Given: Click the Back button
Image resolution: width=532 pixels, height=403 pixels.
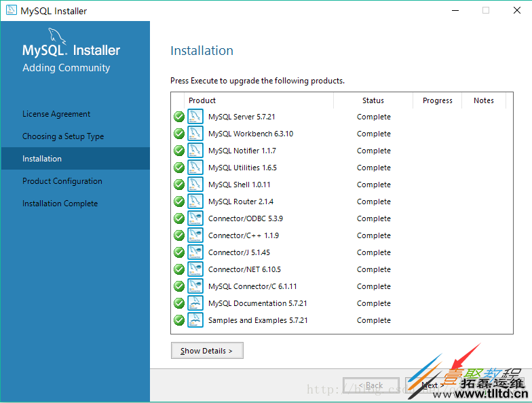Looking at the screenshot, I should tap(370, 385).
